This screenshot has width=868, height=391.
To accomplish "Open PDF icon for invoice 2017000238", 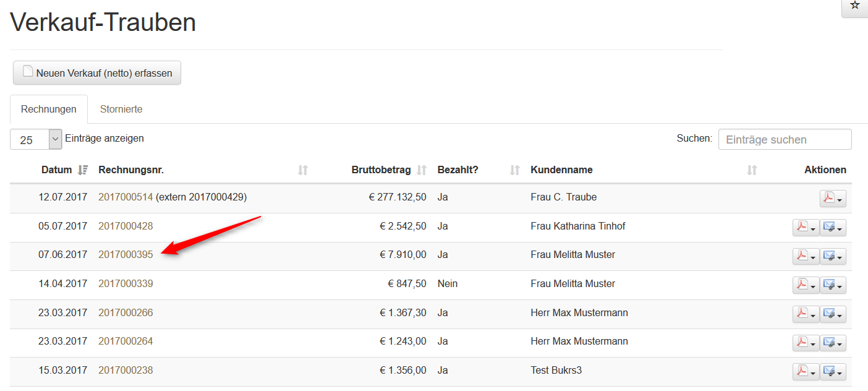I will [801, 371].
